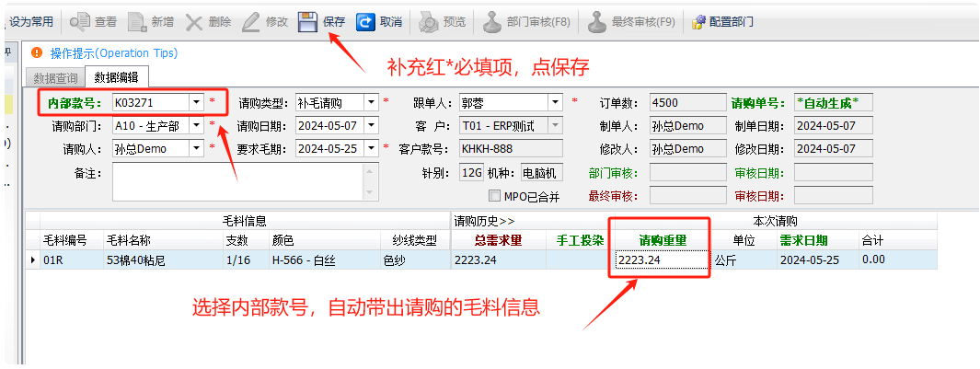Click the 颜色 column header
Viewport: 980px width, 369px height.
(x=324, y=240)
